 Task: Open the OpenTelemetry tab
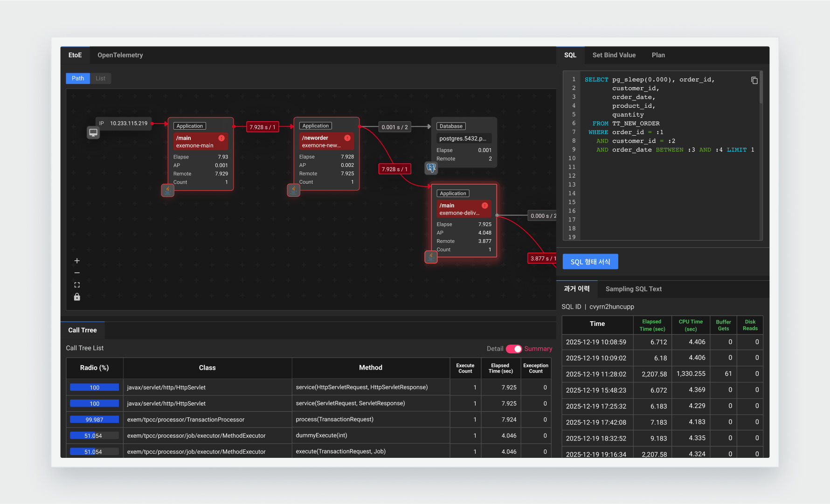(x=120, y=55)
